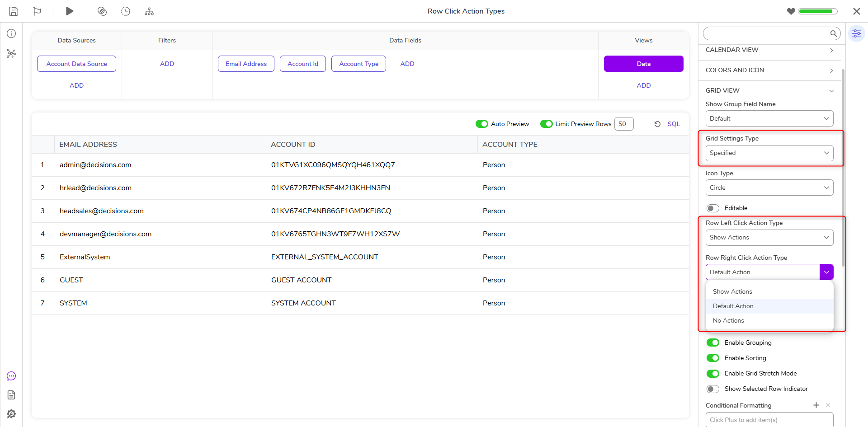This screenshot has width=868, height=427.
Task: Click ADD under Data Sources
Action: pyautogui.click(x=77, y=85)
